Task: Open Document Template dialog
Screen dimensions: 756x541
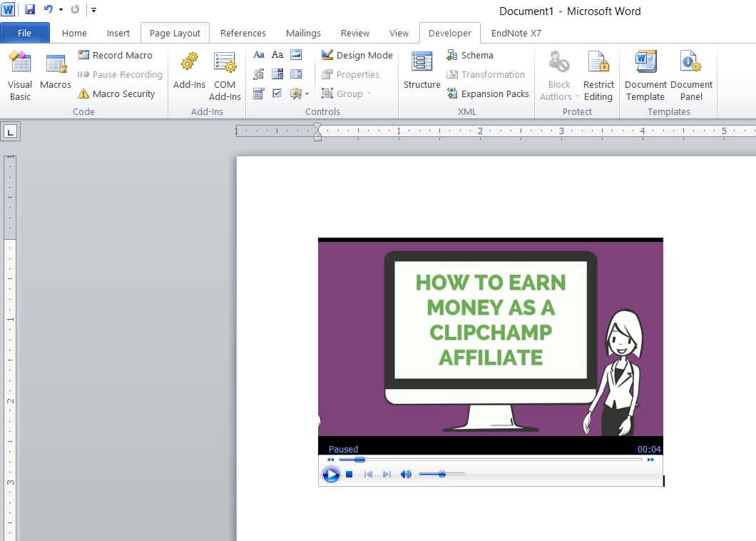Action: point(645,76)
